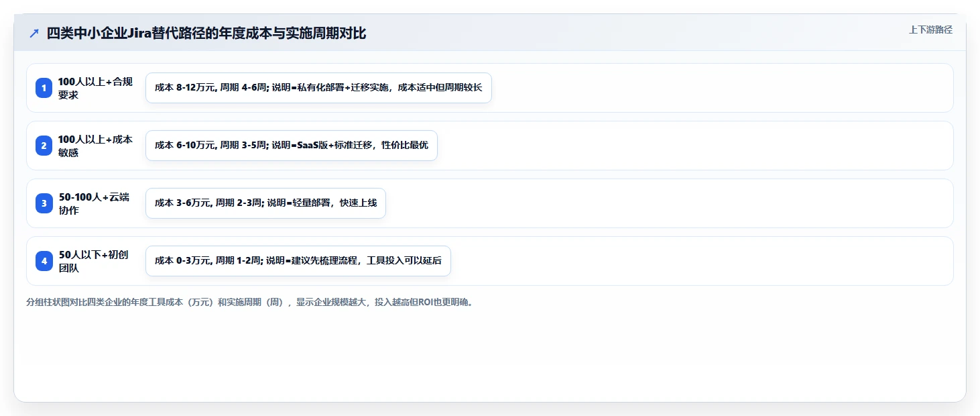Select the step 4 number badge
This screenshot has height=416, width=980.
[x=44, y=261]
